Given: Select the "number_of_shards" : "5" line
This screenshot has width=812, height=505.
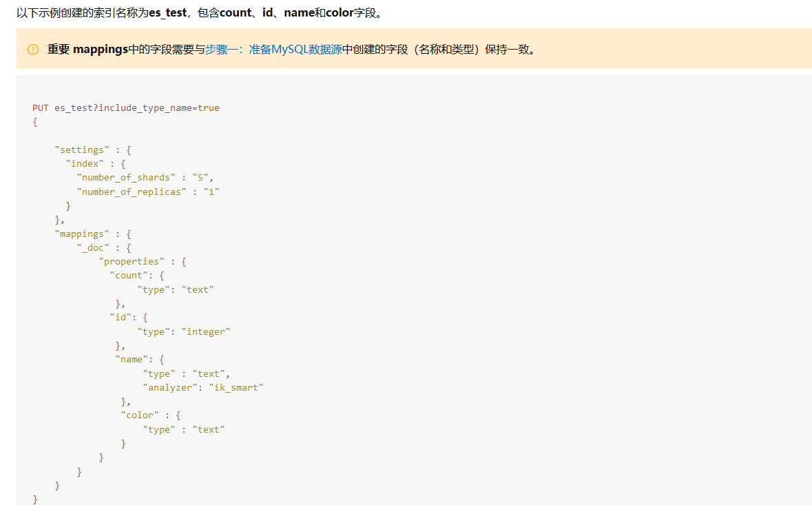Looking at the screenshot, I should pyautogui.click(x=145, y=178).
